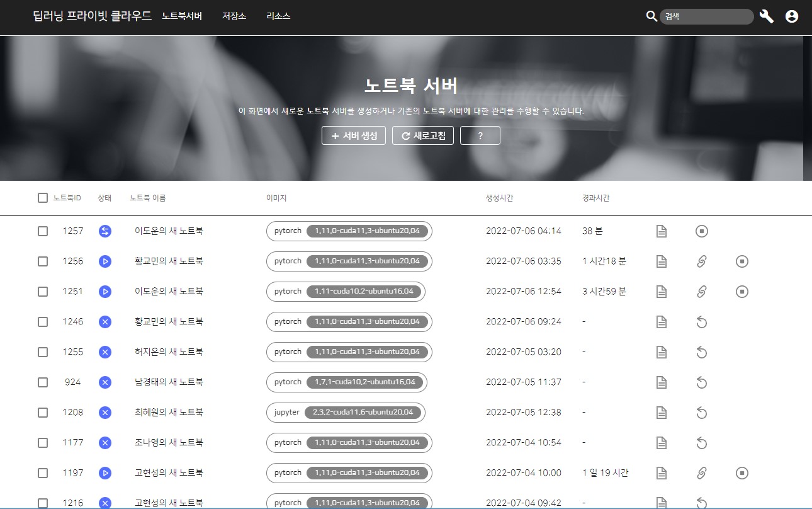This screenshot has width=812, height=509.
Task: Click notebook name 남경태의 새 노트북
Action: tap(169, 382)
